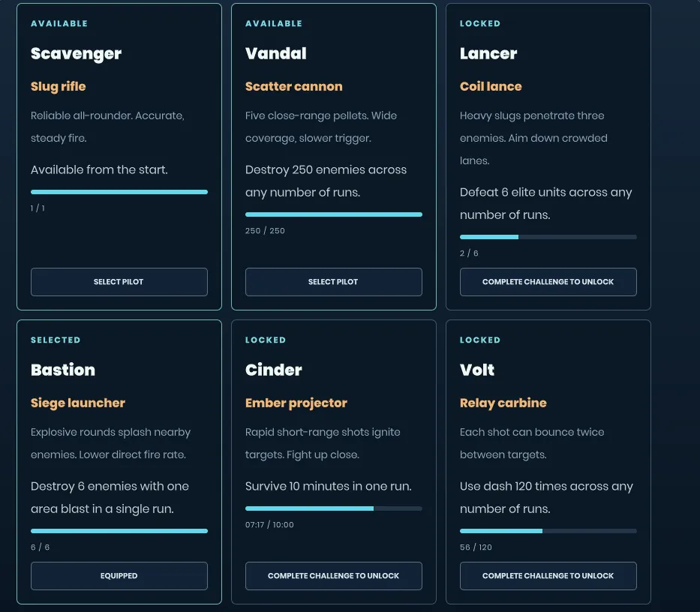The image size is (700, 612).
Task: Click the Vandal pilot name
Action: coord(276,53)
